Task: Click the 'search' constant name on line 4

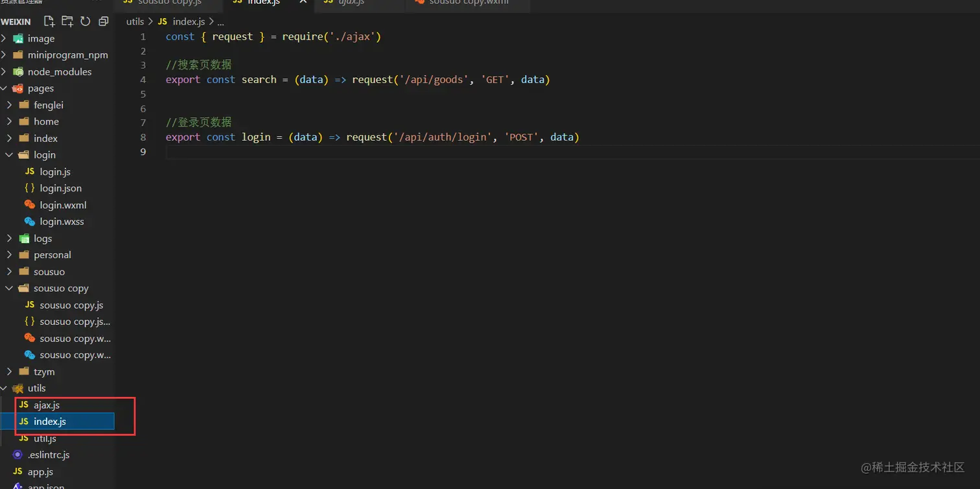Action: coord(259,80)
